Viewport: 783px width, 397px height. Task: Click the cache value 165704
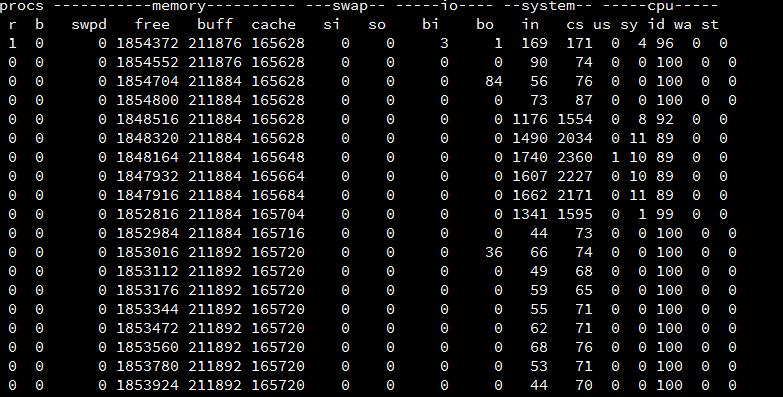click(278, 214)
